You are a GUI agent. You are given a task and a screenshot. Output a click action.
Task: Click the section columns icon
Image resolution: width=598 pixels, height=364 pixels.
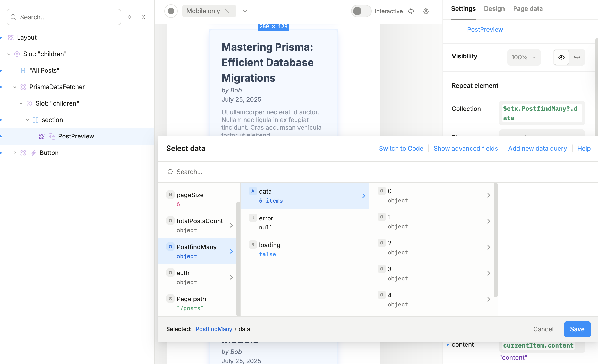pos(36,120)
